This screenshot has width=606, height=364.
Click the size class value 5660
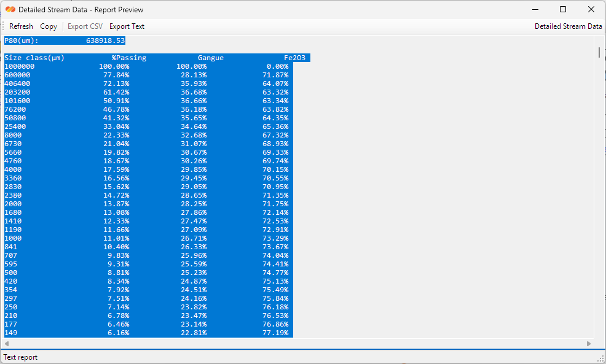pyautogui.click(x=13, y=152)
